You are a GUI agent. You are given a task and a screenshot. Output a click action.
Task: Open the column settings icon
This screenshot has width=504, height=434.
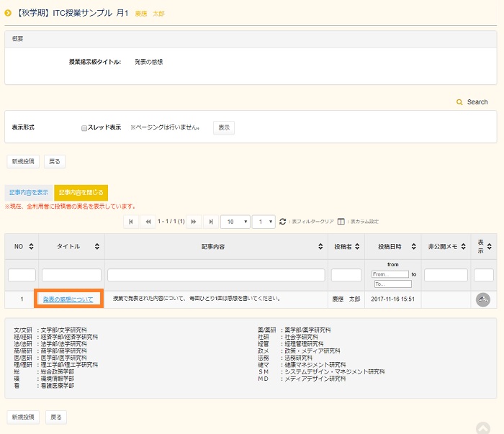point(341,222)
